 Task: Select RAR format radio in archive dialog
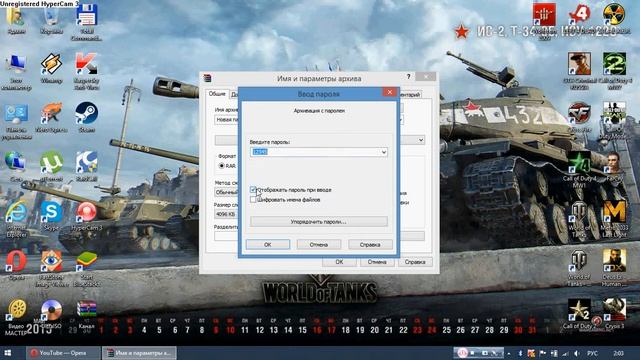222,166
